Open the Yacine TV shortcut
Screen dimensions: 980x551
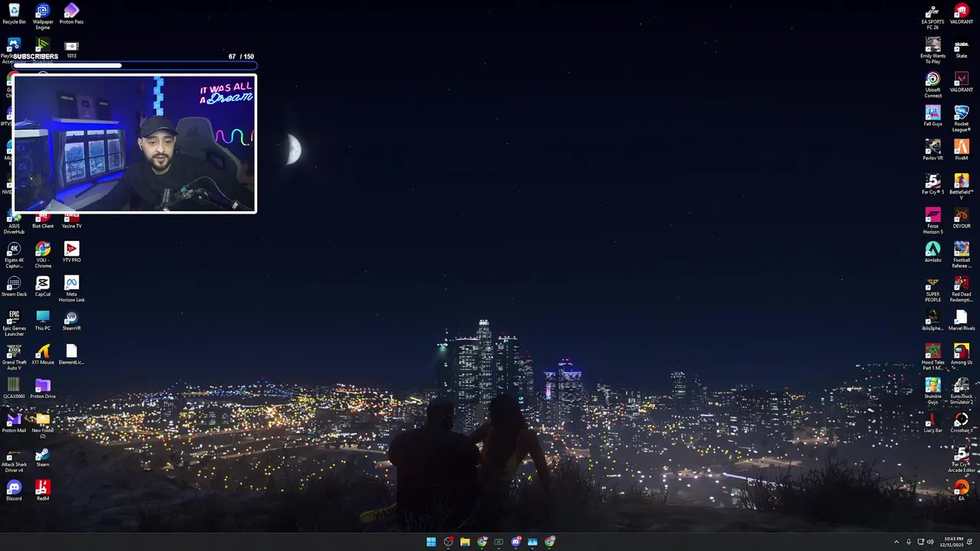pos(71,222)
